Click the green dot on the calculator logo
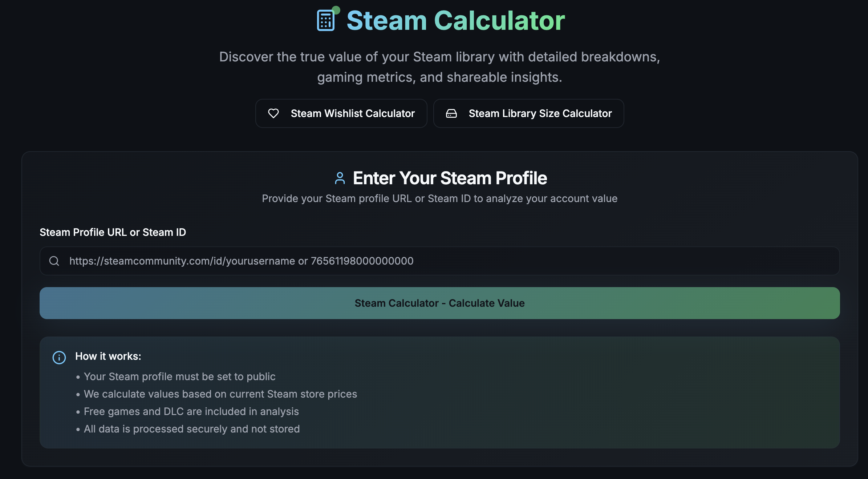The image size is (868, 479). 336,10
